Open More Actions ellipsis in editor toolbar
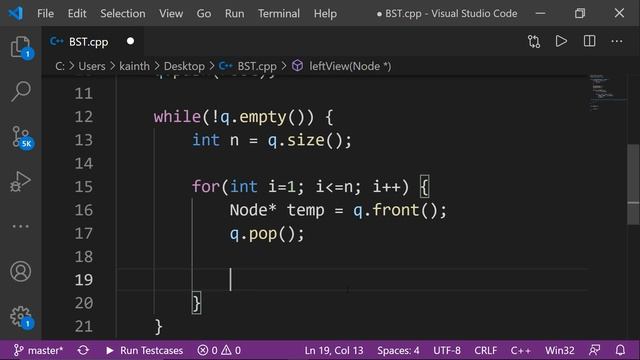Viewport: 640px width, 360px height. [617, 41]
